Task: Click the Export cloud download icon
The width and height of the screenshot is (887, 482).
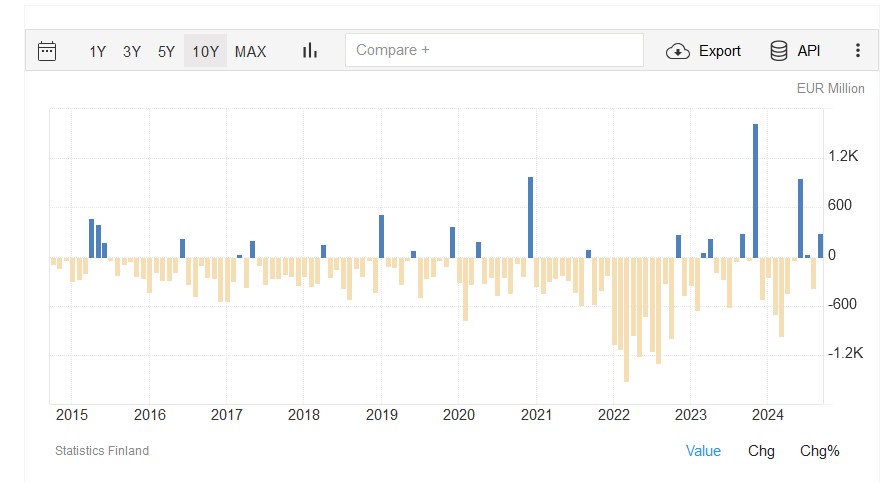Action: coord(678,51)
